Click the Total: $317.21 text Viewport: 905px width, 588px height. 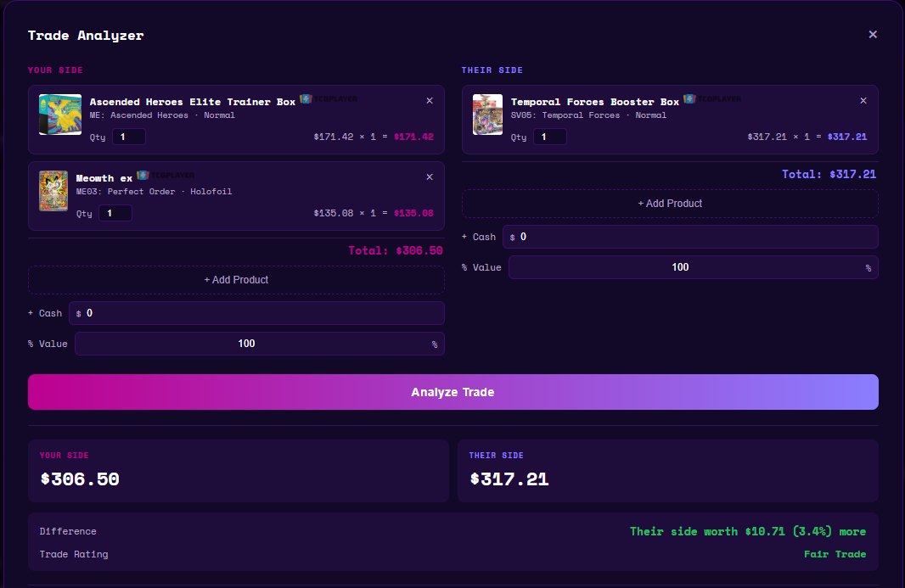coord(829,174)
